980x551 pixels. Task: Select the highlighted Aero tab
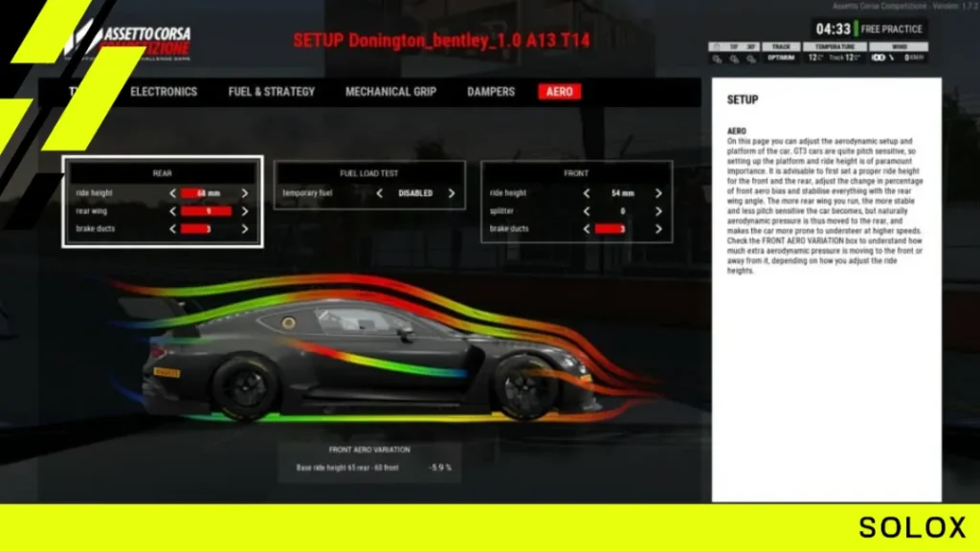559,92
